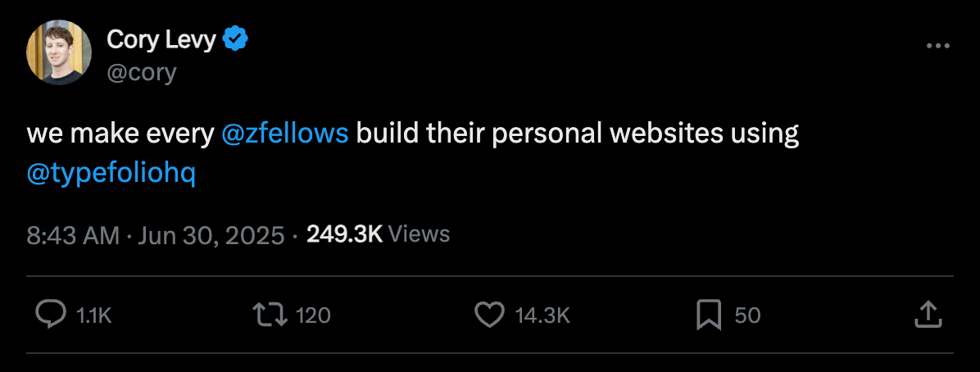Repost this tweet using the arrows icon

point(270,315)
